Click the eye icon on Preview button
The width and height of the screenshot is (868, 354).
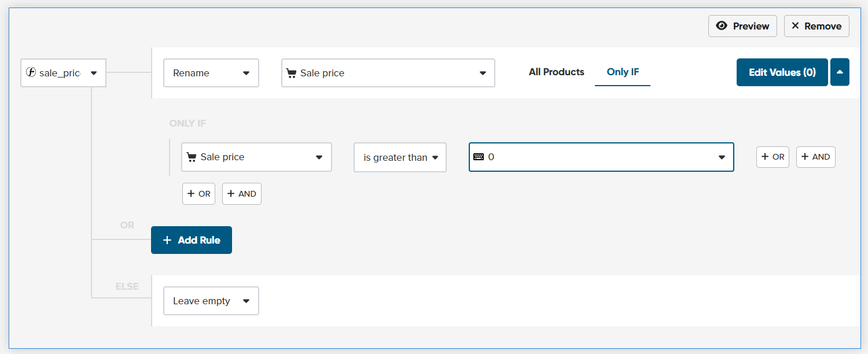(721, 26)
